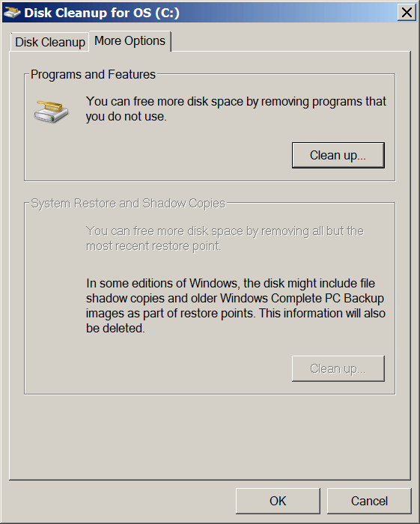
Task: Cancel the Disk Cleanup dialog
Action: coord(369,501)
